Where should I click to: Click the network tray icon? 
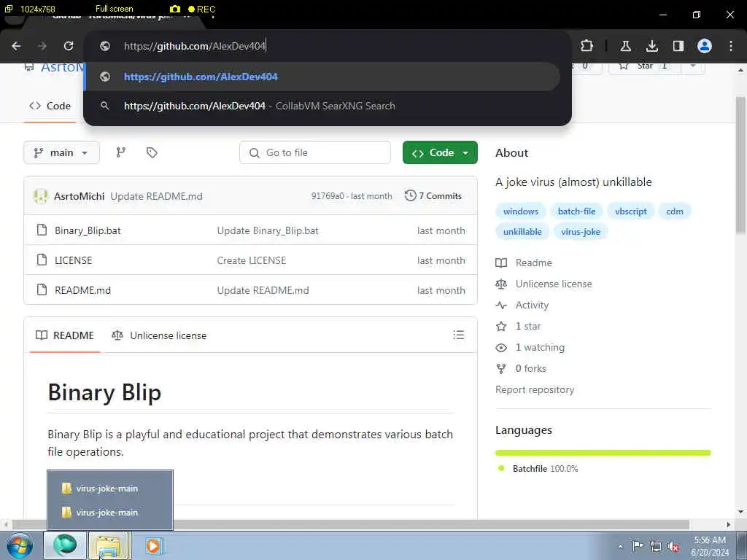click(656, 546)
